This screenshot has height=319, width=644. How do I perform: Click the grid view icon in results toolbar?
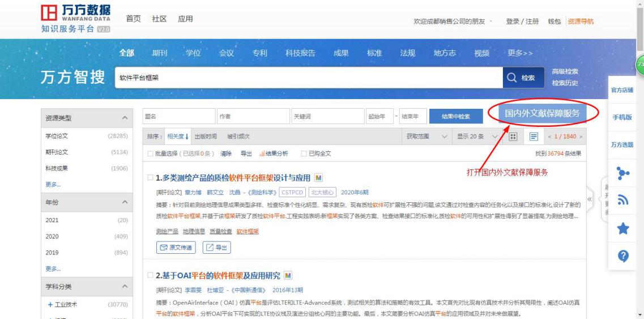(x=513, y=137)
